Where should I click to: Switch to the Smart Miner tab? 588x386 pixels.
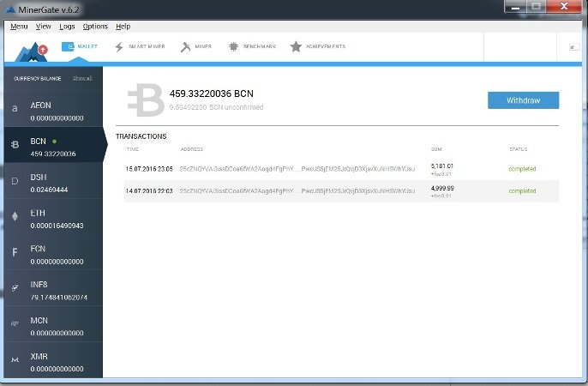[140, 47]
